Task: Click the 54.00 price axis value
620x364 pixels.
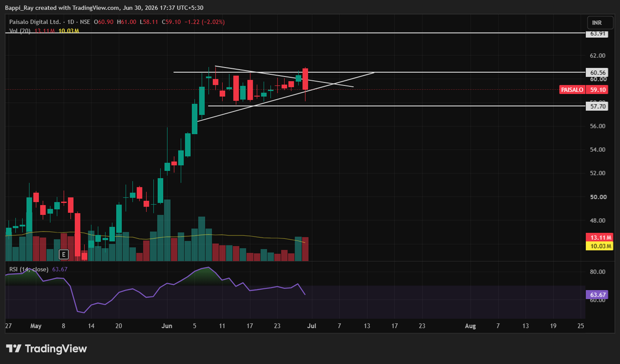Action: [598, 150]
